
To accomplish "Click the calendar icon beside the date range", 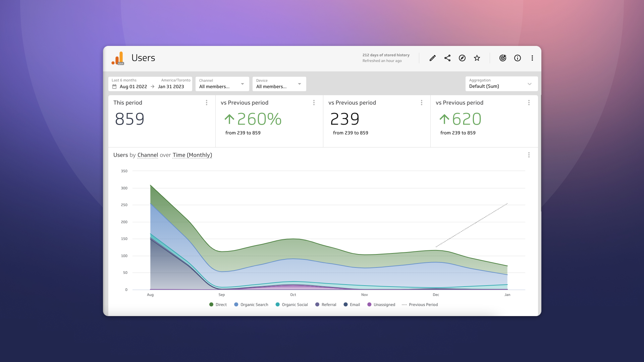I will (114, 86).
